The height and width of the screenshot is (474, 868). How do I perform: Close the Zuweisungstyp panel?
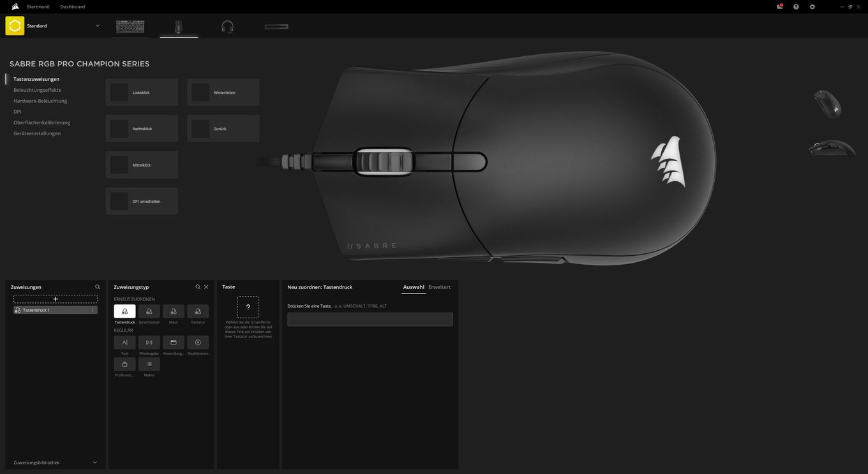coord(206,287)
